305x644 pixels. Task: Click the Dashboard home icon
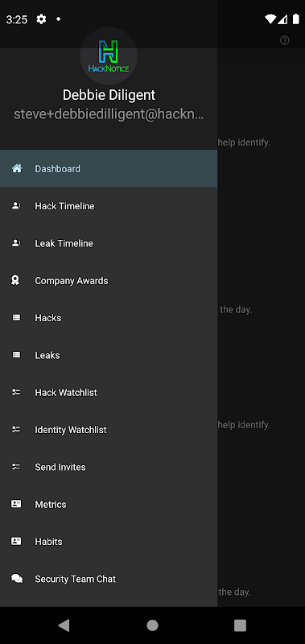(16, 168)
